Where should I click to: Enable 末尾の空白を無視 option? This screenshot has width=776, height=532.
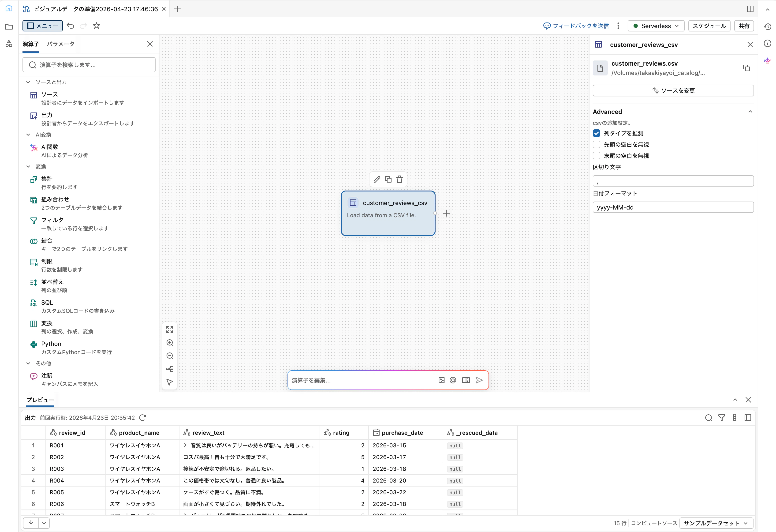596,156
